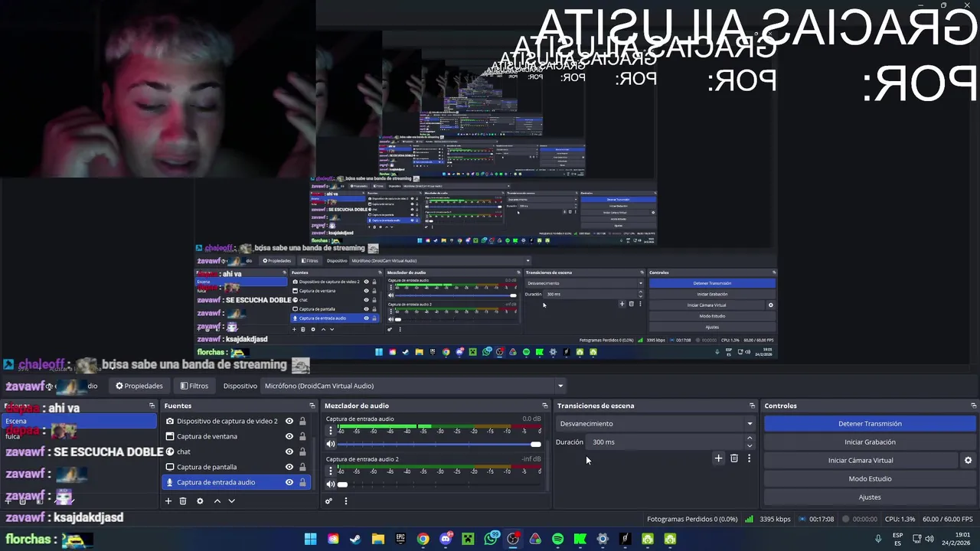The height and width of the screenshot is (551, 980).
Task: Open Epic Games Launcher from taskbar
Action: [x=400, y=539]
